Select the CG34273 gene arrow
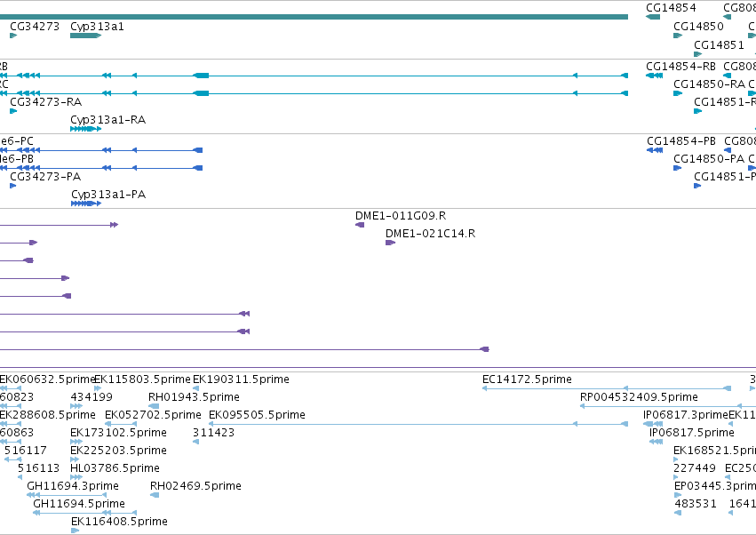This screenshot has width=756, height=535. click(13, 36)
